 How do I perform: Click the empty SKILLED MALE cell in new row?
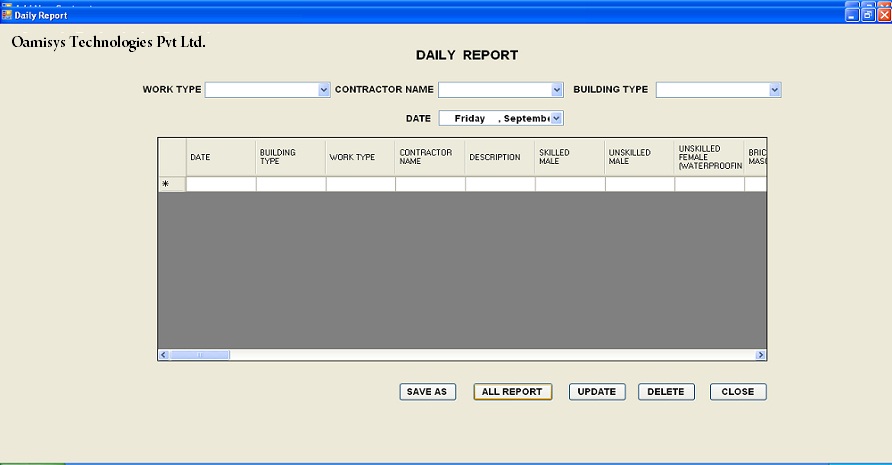point(569,184)
